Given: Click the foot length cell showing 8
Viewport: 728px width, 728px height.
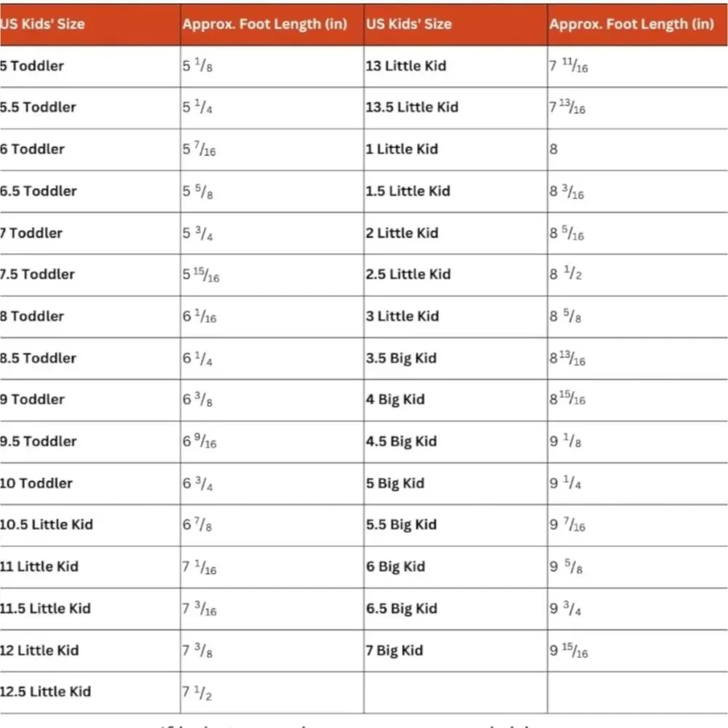Looking at the screenshot, I should pyautogui.click(x=553, y=149).
